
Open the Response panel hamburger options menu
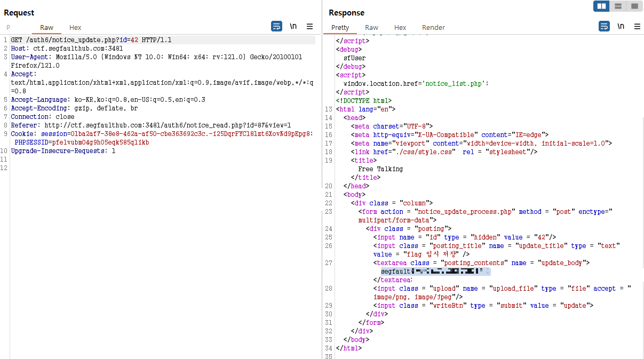click(638, 26)
